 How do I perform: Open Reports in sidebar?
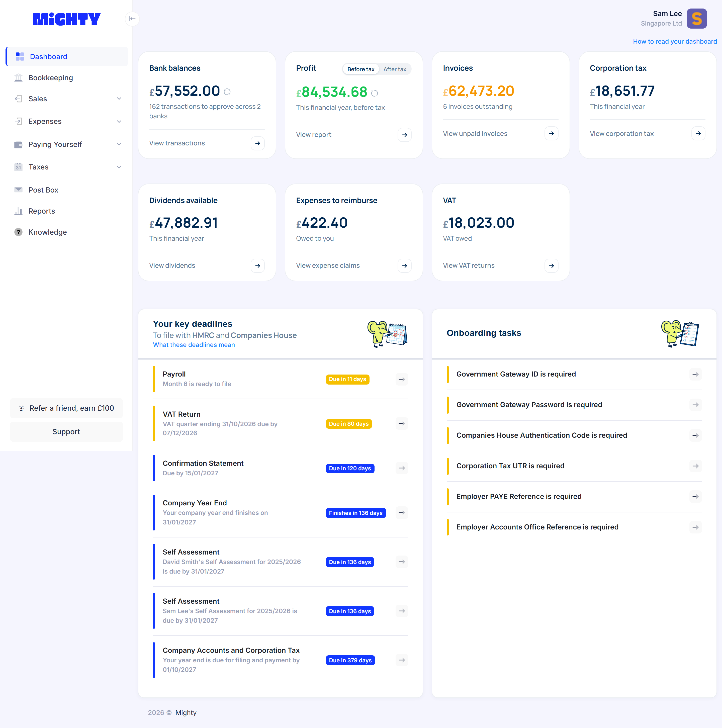[x=67, y=211]
